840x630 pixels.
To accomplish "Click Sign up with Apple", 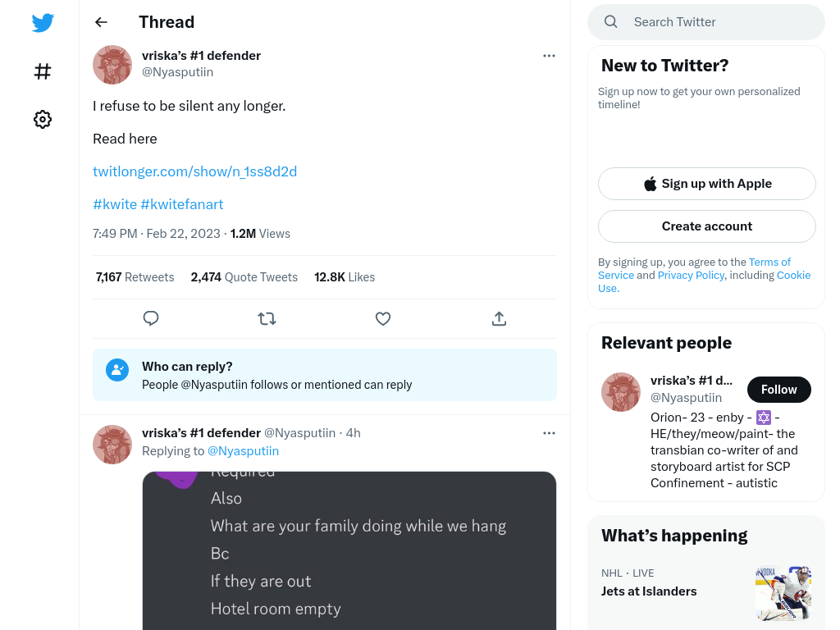I will pyautogui.click(x=707, y=184).
